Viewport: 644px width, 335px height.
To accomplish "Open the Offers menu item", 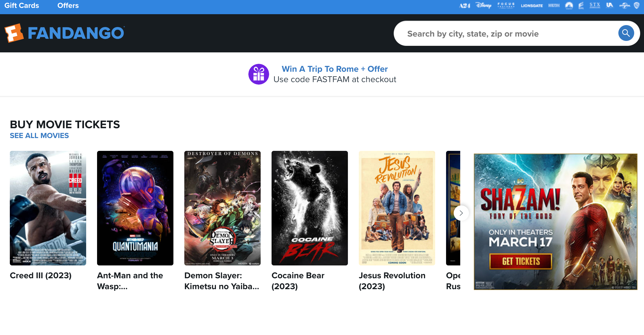I will click(68, 5).
